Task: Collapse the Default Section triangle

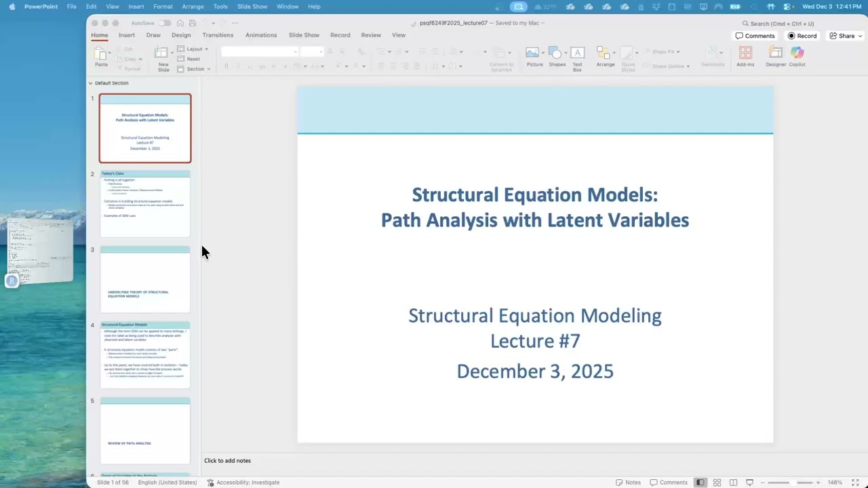Action: [90, 83]
